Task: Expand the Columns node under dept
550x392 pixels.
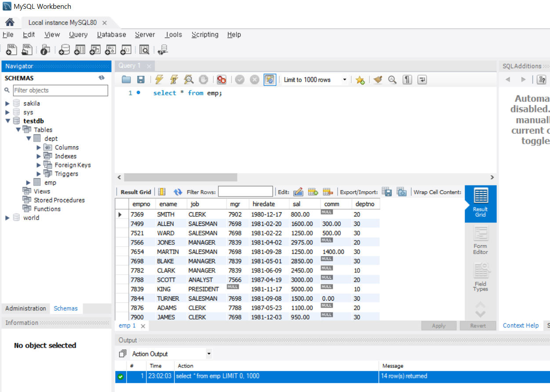Action: pyautogui.click(x=39, y=147)
